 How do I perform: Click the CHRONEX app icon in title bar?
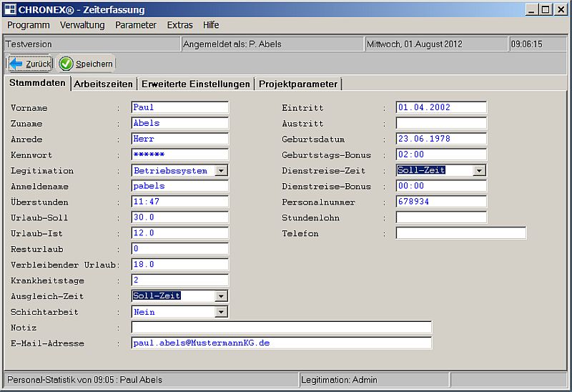point(10,9)
